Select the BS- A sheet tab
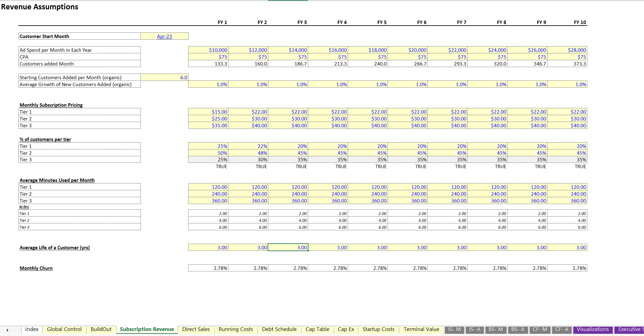The image size is (644, 336). tap(518, 329)
